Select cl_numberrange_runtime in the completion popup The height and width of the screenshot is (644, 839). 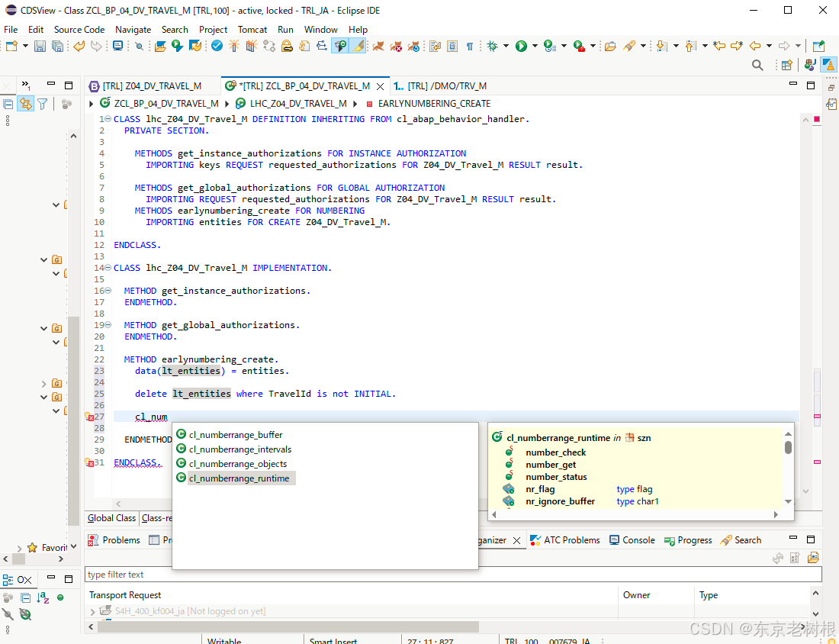239,478
